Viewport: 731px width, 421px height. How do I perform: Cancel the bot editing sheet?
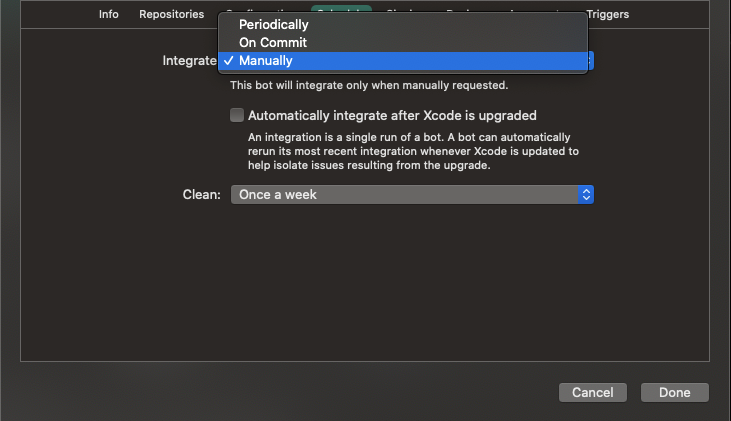pyautogui.click(x=593, y=393)
